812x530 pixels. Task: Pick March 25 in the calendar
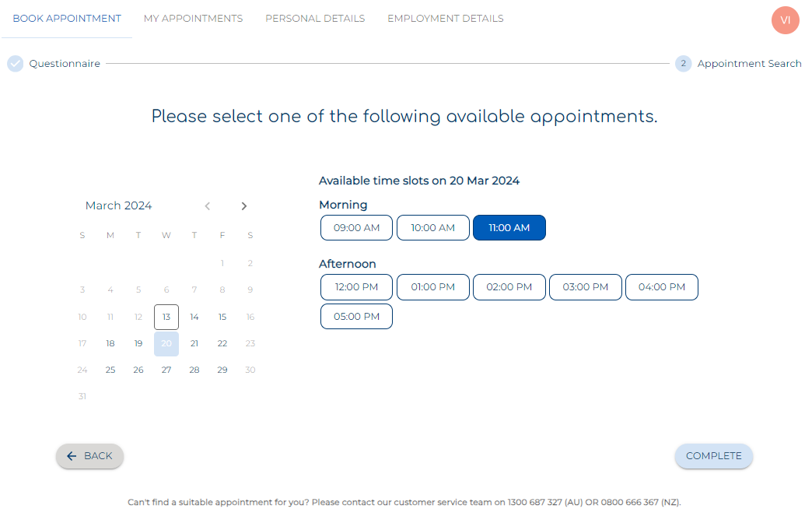pos(110,370)
